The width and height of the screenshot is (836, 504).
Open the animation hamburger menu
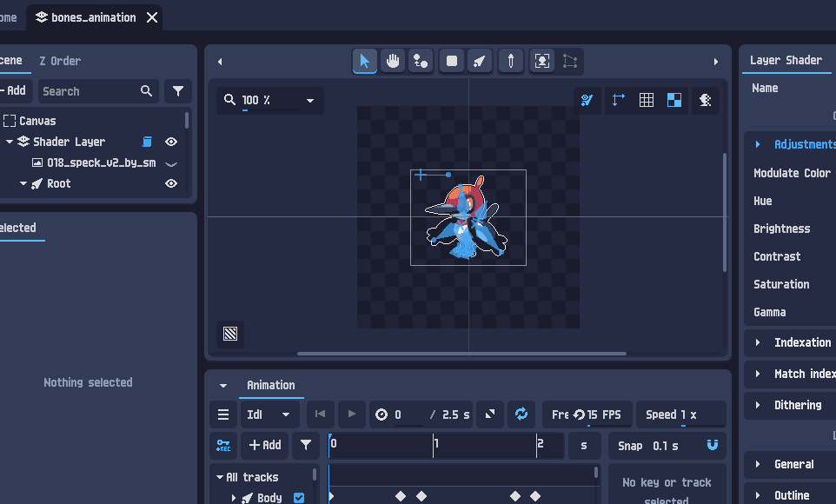pyautogui.click(x=223, y=414)
